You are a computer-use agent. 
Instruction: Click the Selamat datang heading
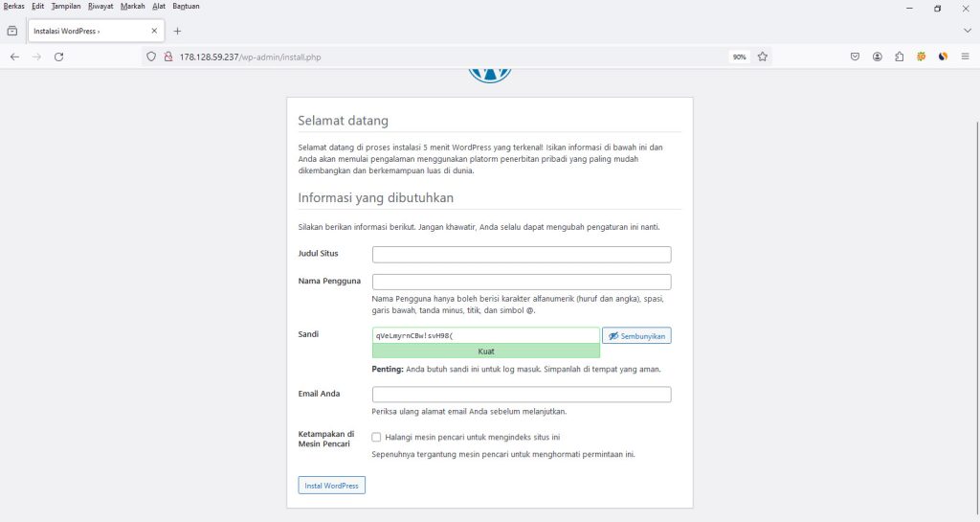[x=344, y=121]
